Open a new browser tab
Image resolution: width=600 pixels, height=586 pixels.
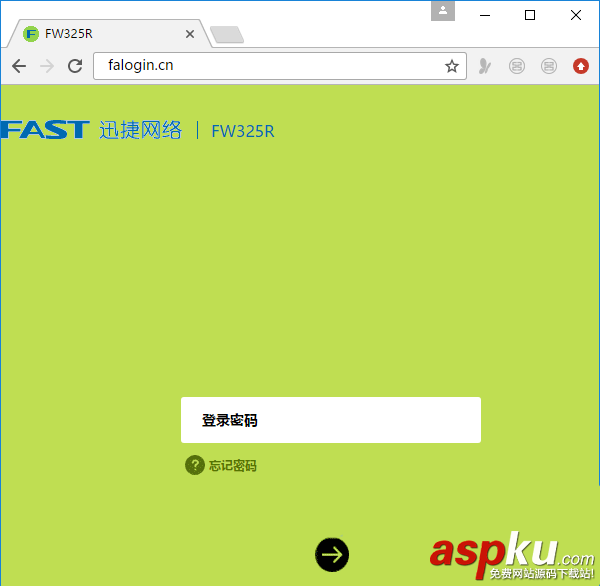coord(227,34)
